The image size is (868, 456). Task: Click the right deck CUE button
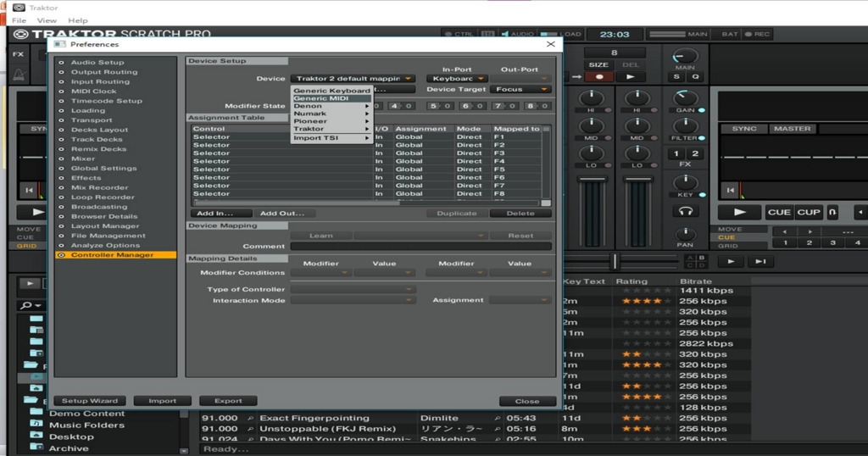click(779, 212)
